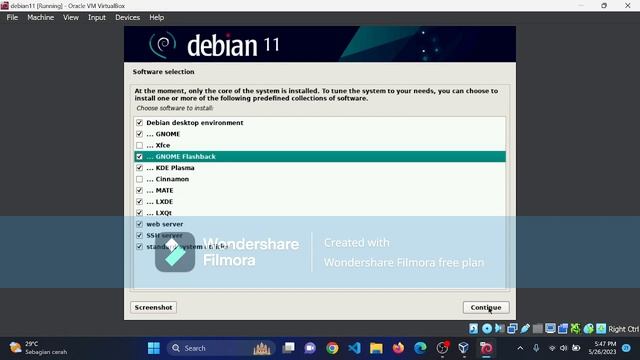
Task: Click VirtualBox display settings status icon
Action: 550,329
